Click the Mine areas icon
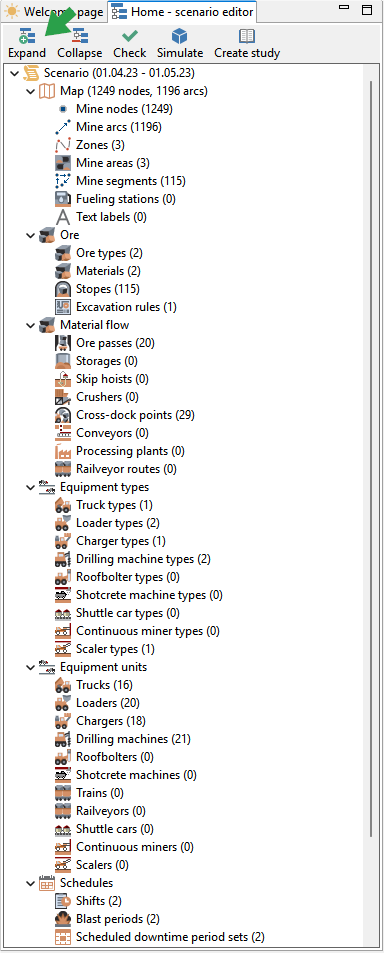384x953 pixels. click(63, 163)
